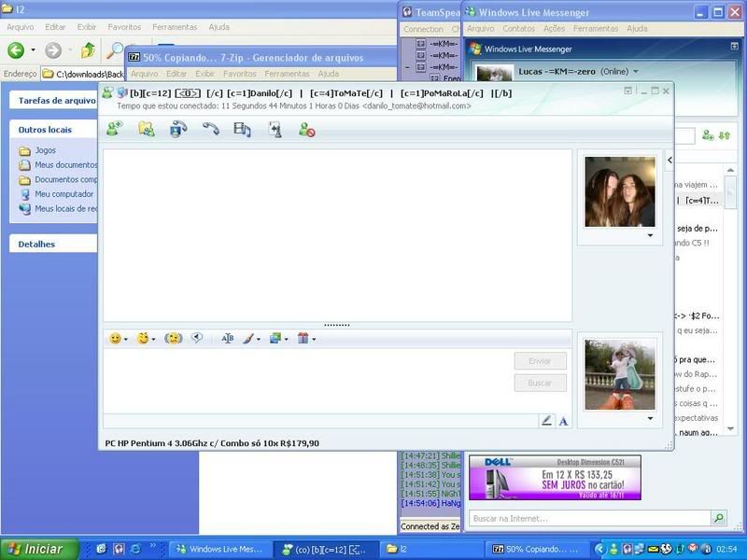
Task: Open my own display picture options arrow
Action: [x=650, y=418]
